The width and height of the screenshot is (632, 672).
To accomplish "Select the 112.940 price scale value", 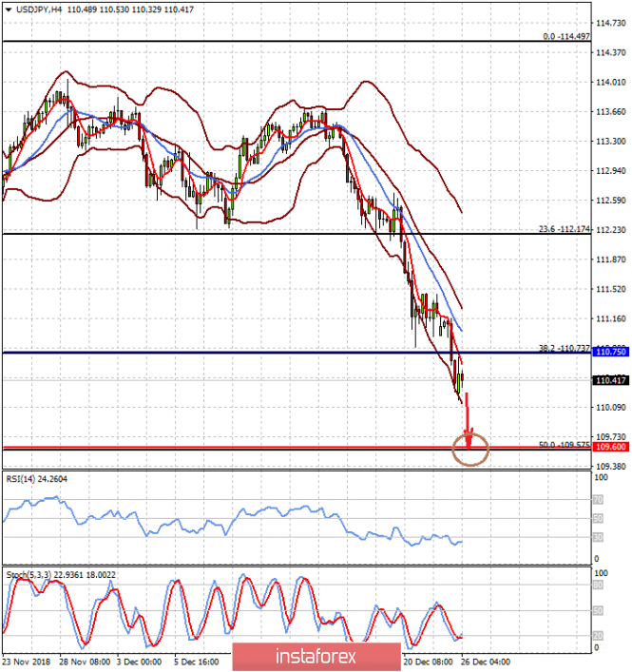I will coord(610,171).
